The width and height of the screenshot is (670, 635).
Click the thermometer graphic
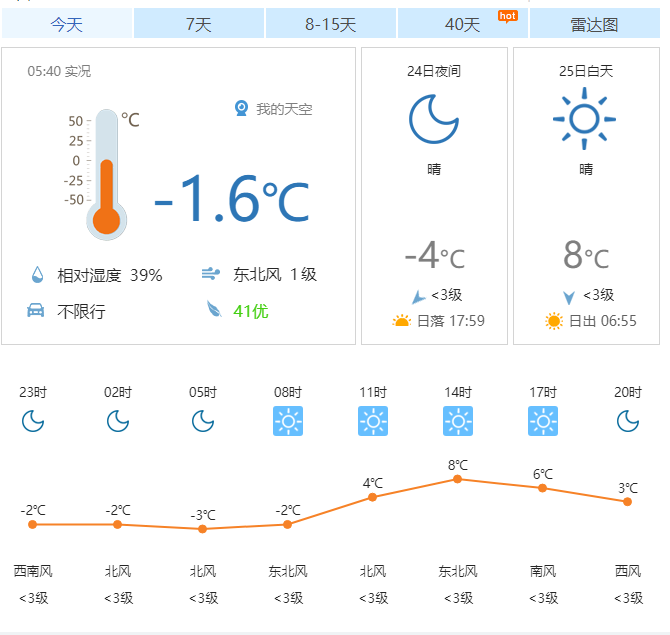(x=106, y=175)
